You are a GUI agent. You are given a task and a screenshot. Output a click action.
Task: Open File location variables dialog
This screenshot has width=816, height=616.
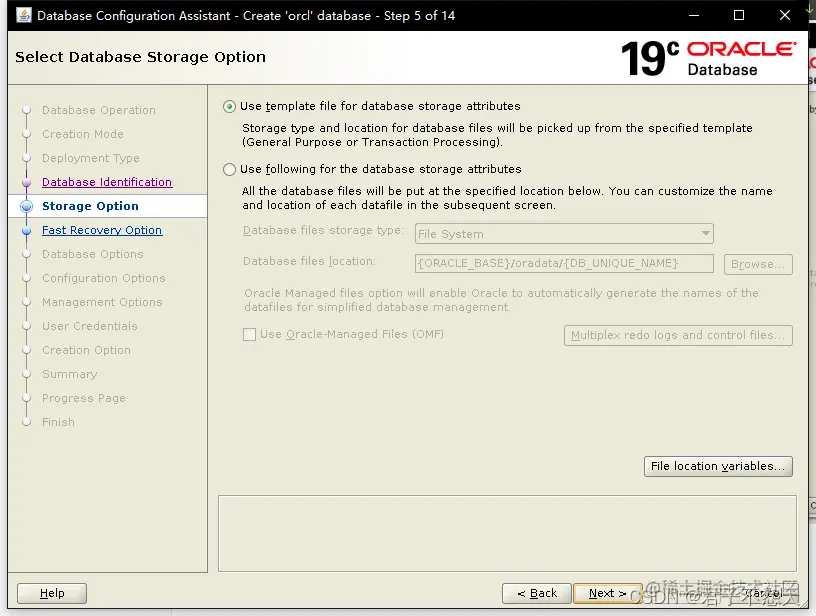coord(718,466)
